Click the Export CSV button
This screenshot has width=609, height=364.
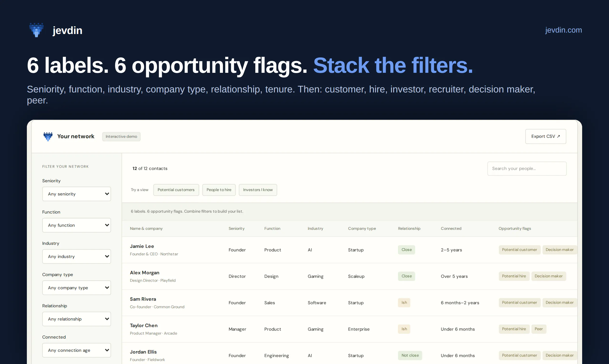[546, 136]
